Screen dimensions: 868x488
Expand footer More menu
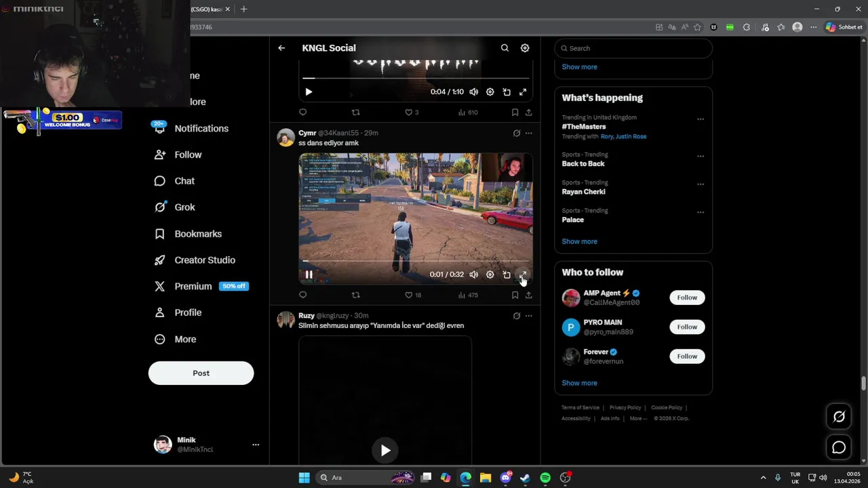click(637, 418)
